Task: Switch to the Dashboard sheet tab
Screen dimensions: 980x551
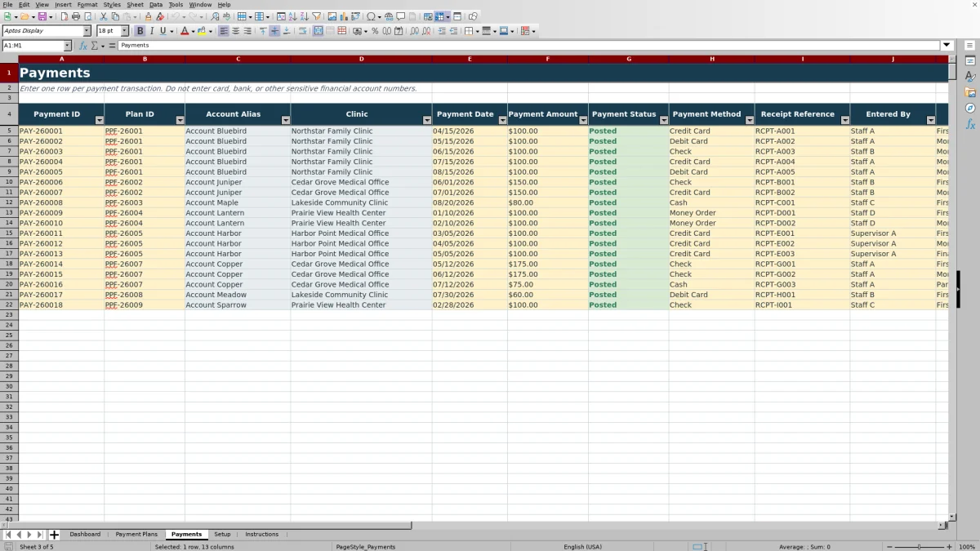Action: (x=85, y=535)
